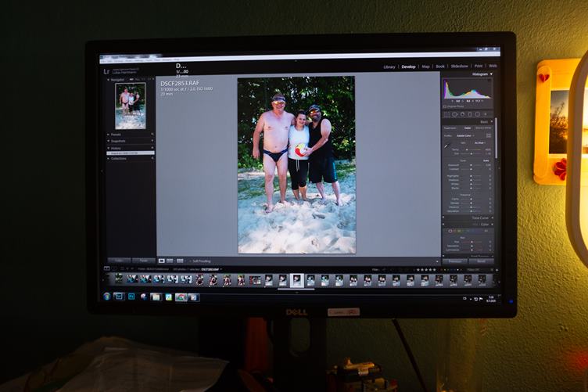Open the profile browser grid icon
The height and width of the screenshot is (392, 588).
point(488,135)
